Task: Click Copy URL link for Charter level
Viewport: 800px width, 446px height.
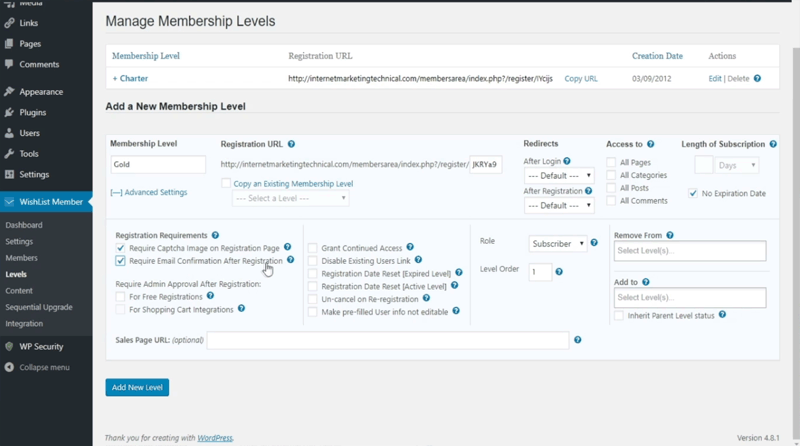Action: 581,78
